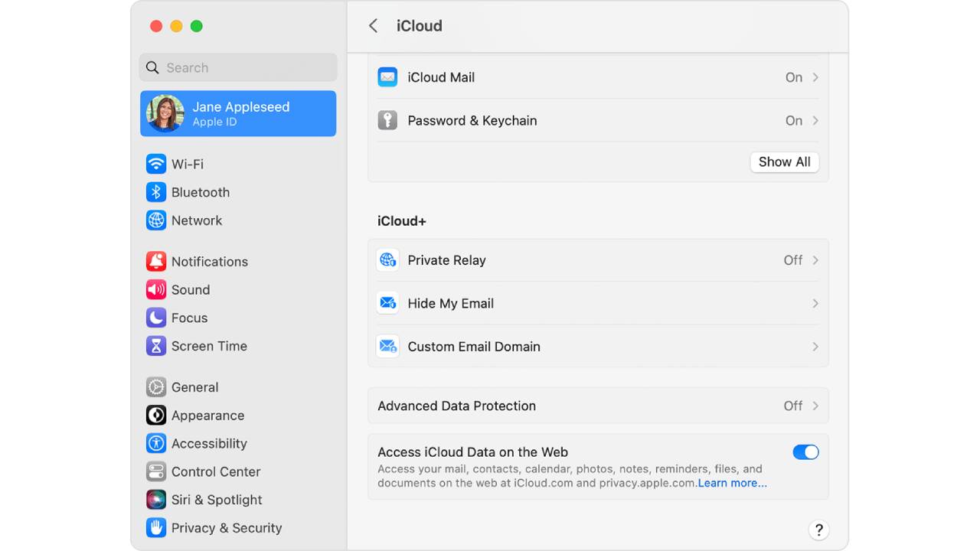Viewport: 980px width, 551px height.
Task: Click the General label in sidebar
Action: [x=194, y=387]
